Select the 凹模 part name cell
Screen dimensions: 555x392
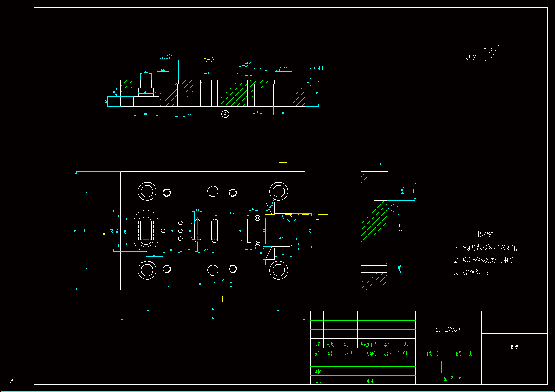(514, 347)
